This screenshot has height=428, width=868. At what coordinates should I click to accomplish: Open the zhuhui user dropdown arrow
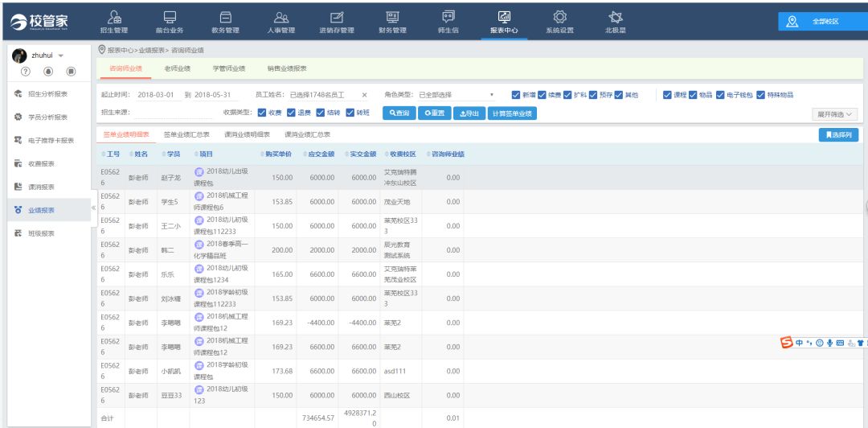pos(60,56)
